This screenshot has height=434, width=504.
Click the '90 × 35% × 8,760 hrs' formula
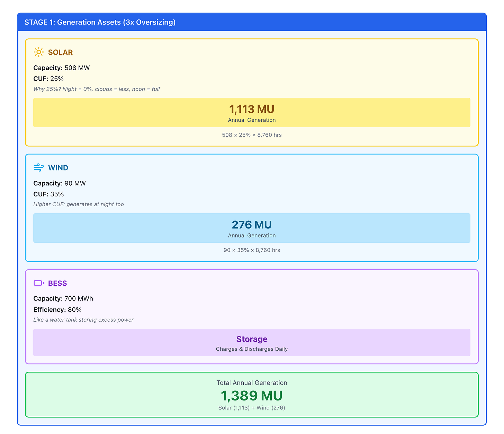click(x=252, y=250)
